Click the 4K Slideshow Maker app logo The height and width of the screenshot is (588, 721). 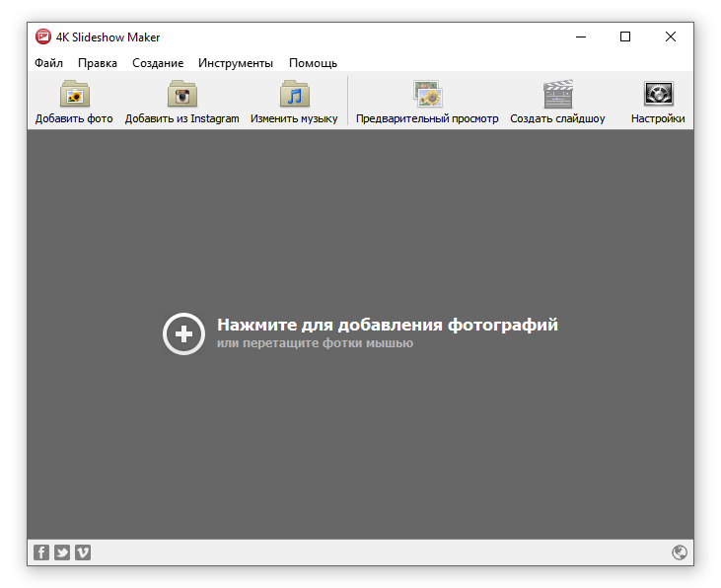coord(43,37)
